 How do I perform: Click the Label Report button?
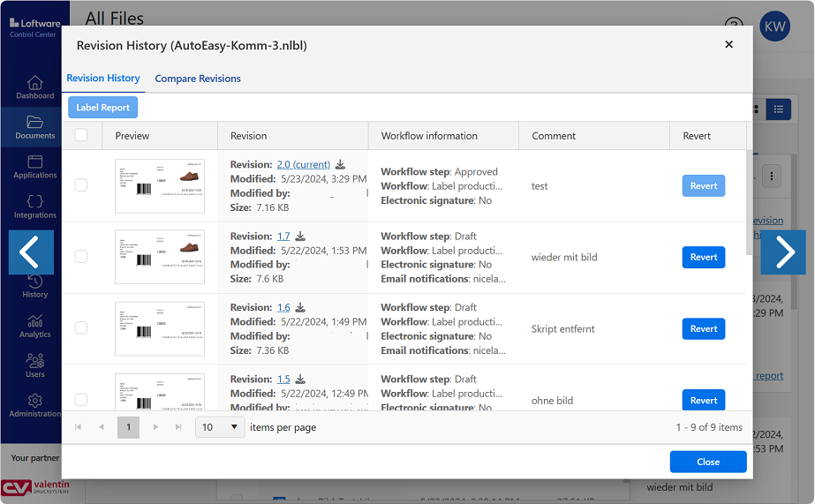point(102,108)
